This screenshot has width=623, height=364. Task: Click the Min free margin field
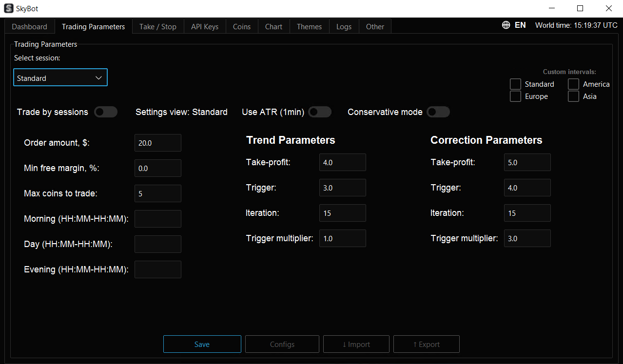tap(158, 168)
